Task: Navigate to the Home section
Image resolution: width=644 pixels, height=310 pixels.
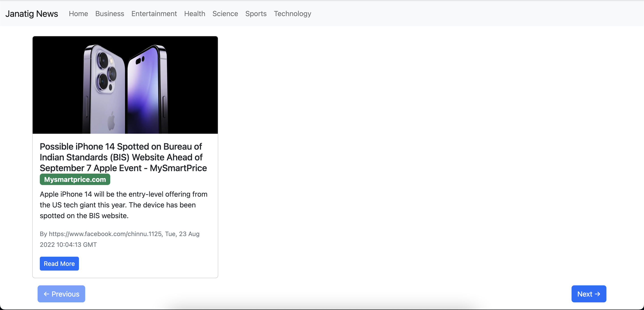Action: pyautogui.click(x=78, y=13)
